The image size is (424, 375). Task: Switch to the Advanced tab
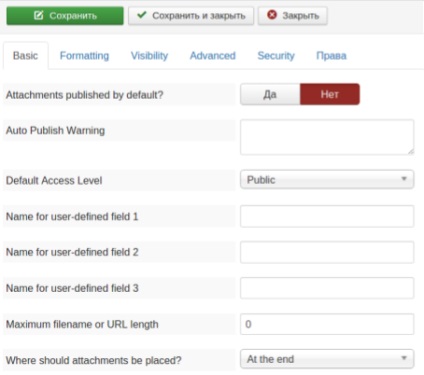click(213, 56)
